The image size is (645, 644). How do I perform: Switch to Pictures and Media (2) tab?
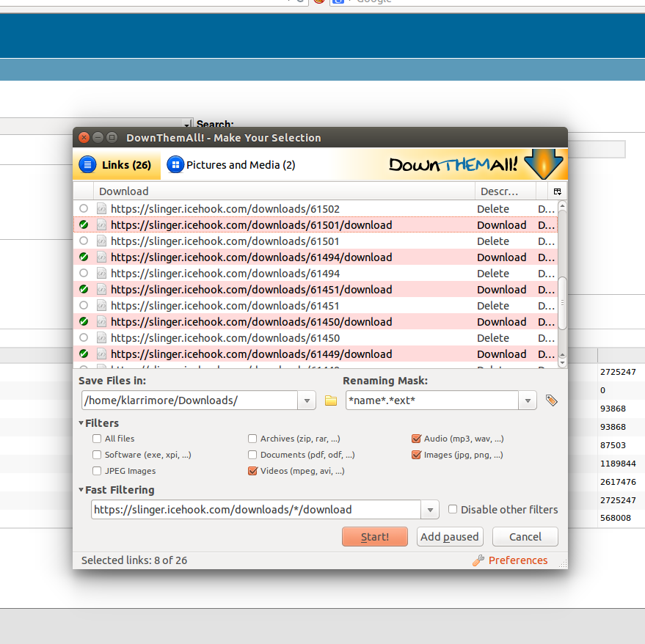pos(231,165)
